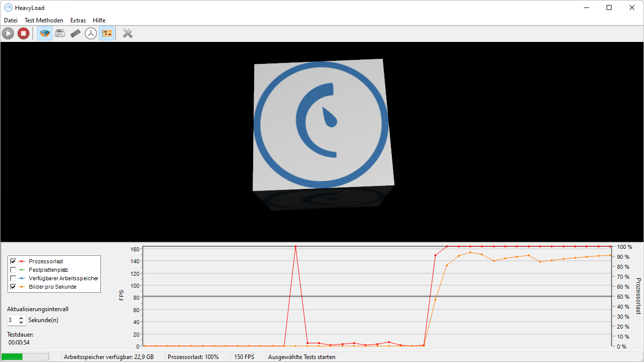Toggle the hard disk write test icon
This screenshot has height=362, width=644.
tap(60, 33)
